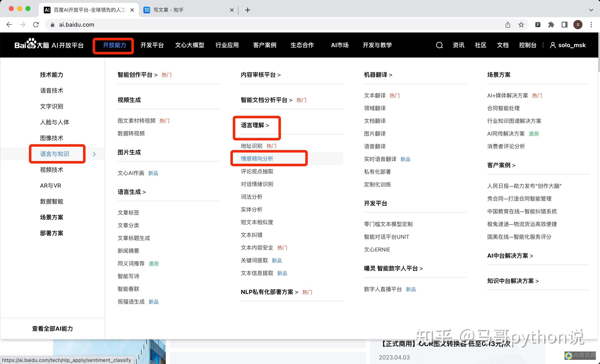Click the 智能对话平台UNIT link
This screenshot has width=600, height=364.
click(387, 237)
